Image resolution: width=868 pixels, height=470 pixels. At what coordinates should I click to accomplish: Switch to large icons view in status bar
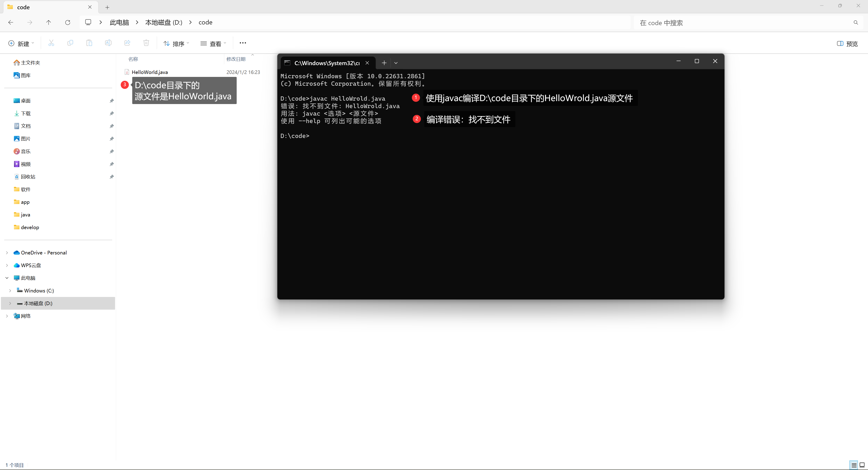[862, 465]
